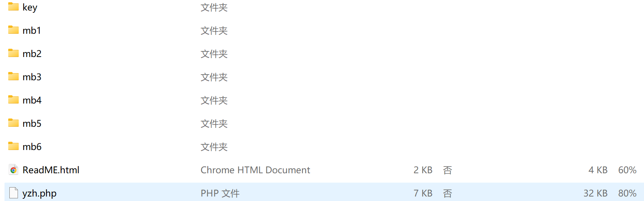The height and width of the screenshot is (201, 644).
Task: Click the blank file icon for yzh.php
Action: [x=13, y=193]
